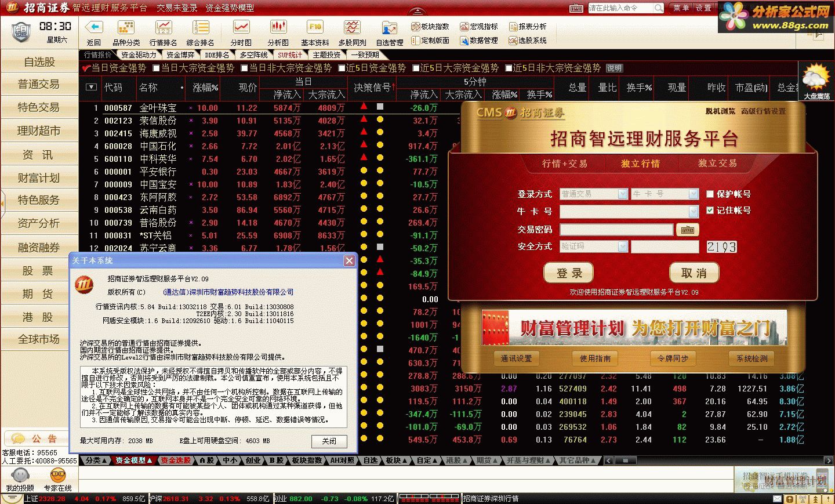Viewport: 835px width, 504px height.
Task: Expand the 自定 bottom tab menu
Action: pos(427,460)
